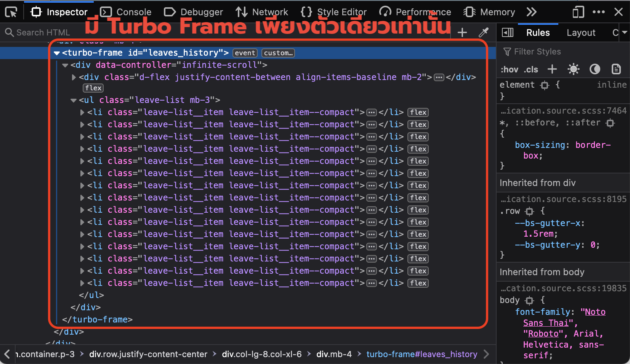Toggle print media simulation icon
Viewport: 630px width, 364px height.
pyautogui.click(x=616, y=69)
